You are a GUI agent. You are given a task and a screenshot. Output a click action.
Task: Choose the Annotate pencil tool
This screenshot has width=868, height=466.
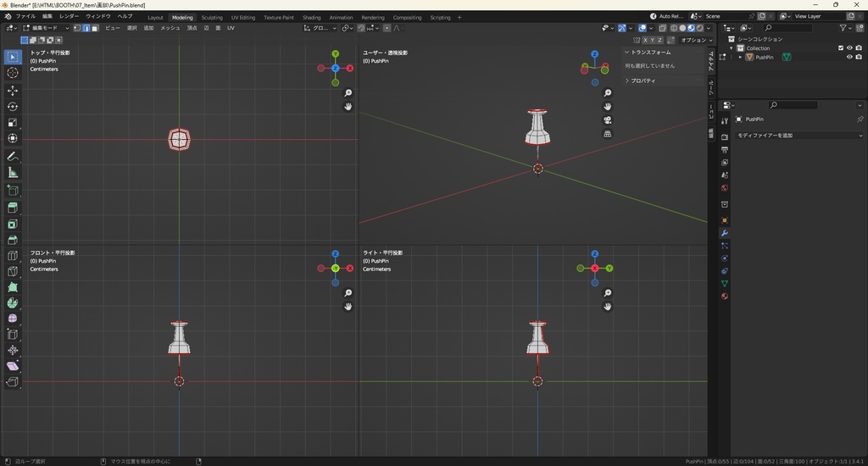pyautogui.click(x=13, y=157)
